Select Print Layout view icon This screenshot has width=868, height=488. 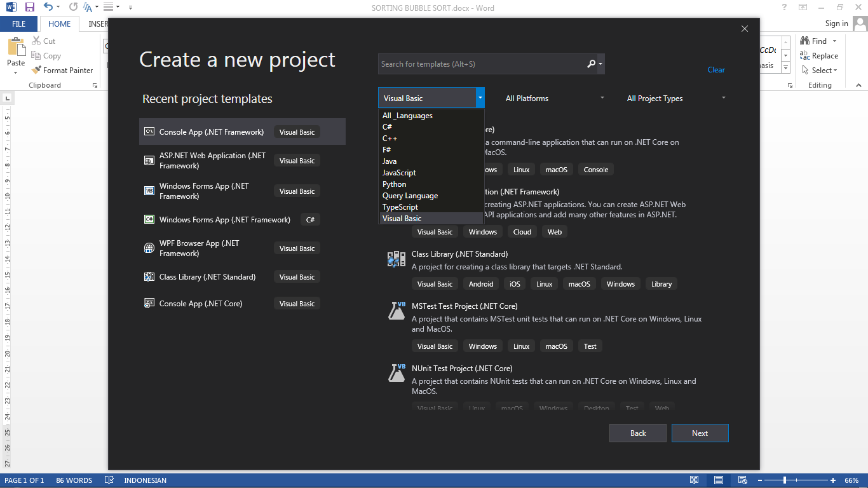718,480
